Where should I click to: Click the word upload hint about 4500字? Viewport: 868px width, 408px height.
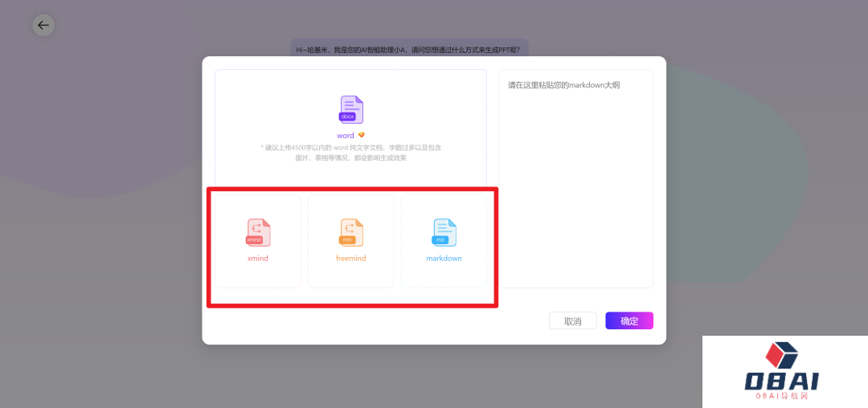351,153
